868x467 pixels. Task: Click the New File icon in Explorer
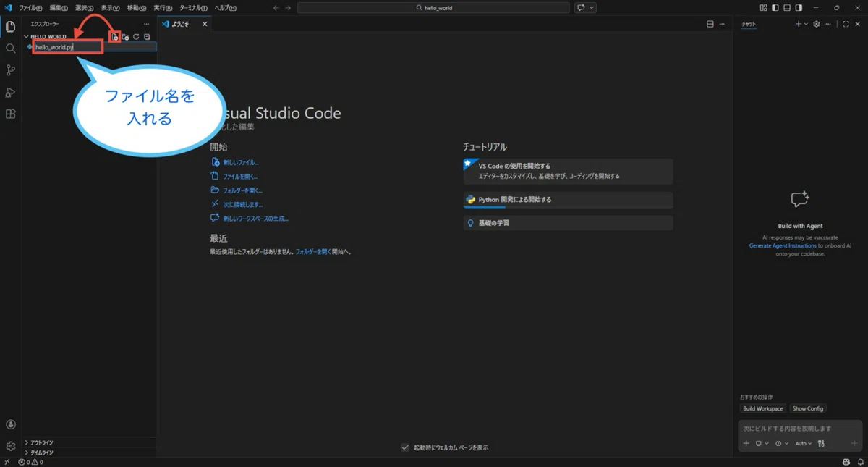(x=114, y=36)
